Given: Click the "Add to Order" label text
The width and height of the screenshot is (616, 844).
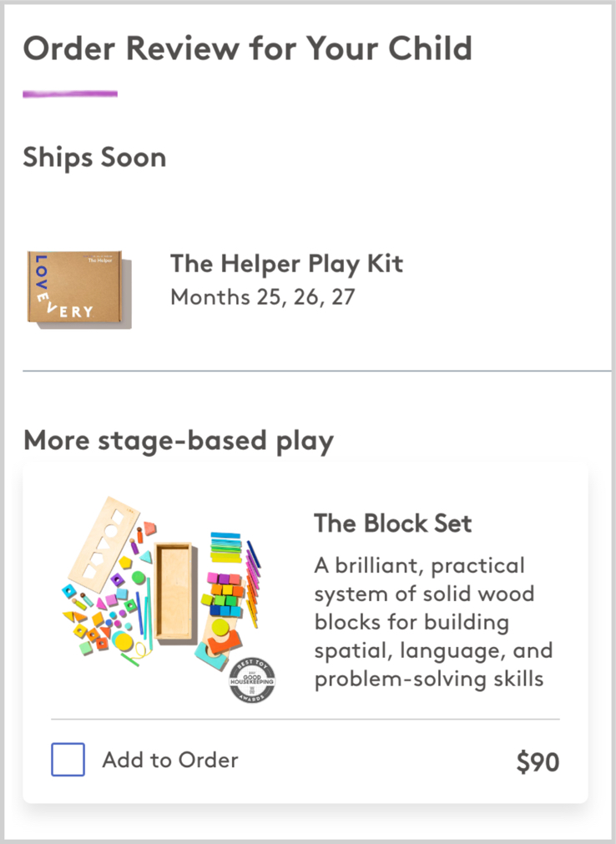Looking at the screenshot, I should [x=170, y=760].
